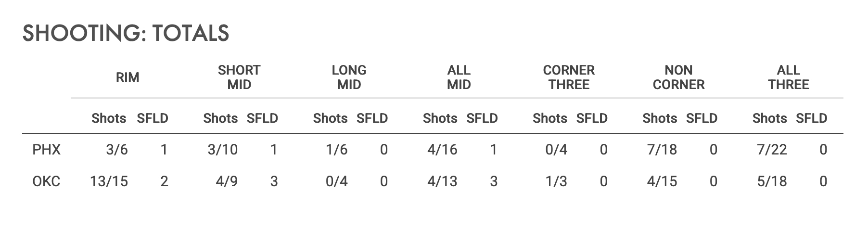868x231 pixels.
Task: Click the LONG MID column header
Action: point(349,77)
